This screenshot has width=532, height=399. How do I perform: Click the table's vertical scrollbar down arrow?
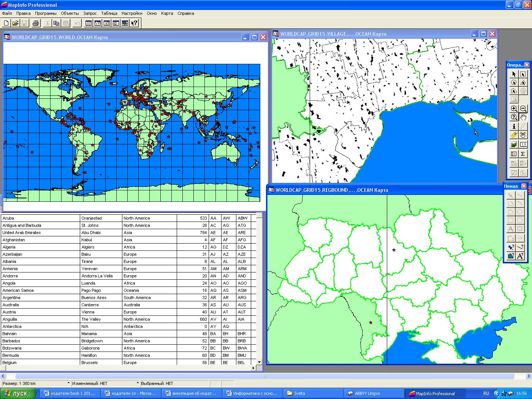point(259,362)
